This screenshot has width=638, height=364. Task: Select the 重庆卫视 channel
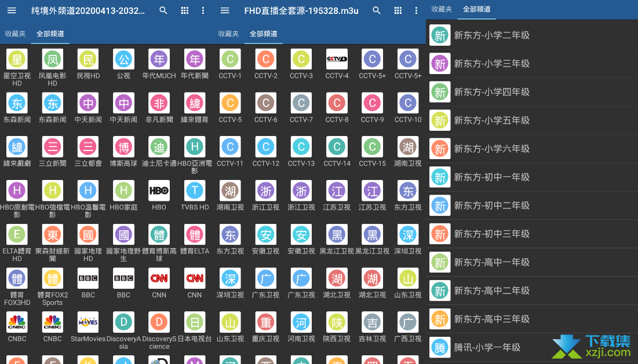point(266,327)
